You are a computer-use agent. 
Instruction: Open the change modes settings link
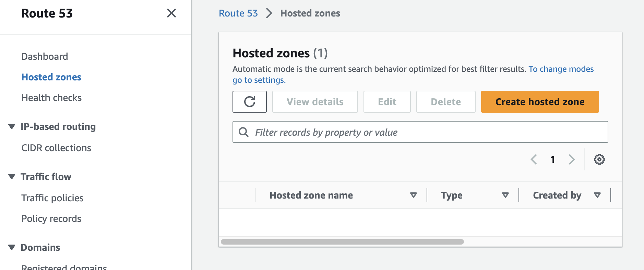pyautogui.click(x=561, y=69)
